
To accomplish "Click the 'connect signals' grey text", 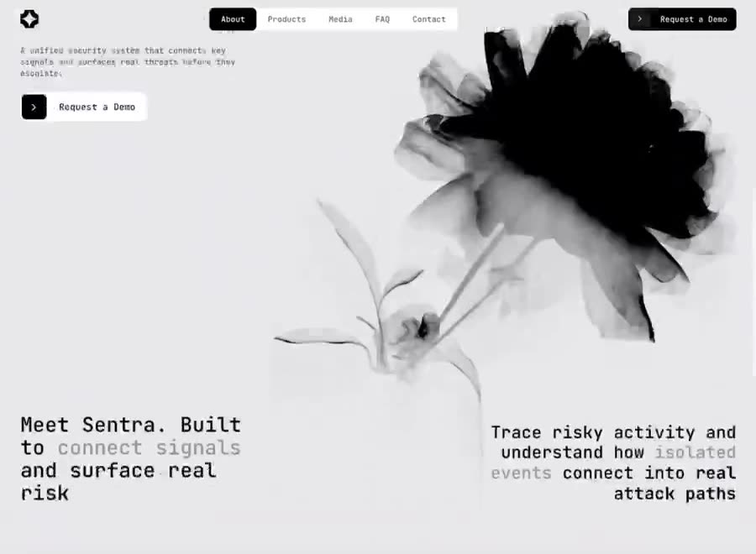I will click(x=149, y=448).
